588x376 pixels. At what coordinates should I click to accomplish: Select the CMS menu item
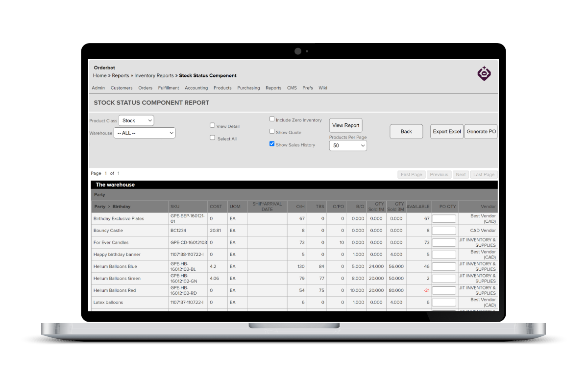pyautogui.click(x=292, y=88)
